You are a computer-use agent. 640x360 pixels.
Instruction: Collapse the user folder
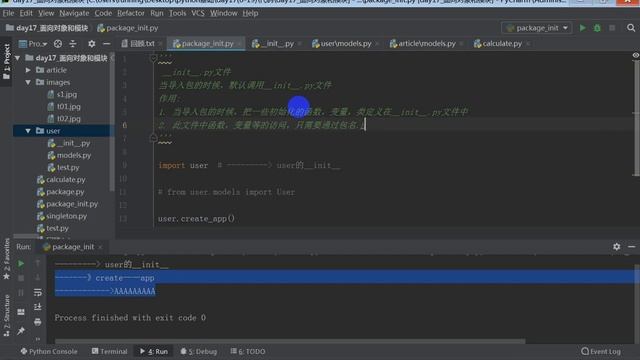28,131
